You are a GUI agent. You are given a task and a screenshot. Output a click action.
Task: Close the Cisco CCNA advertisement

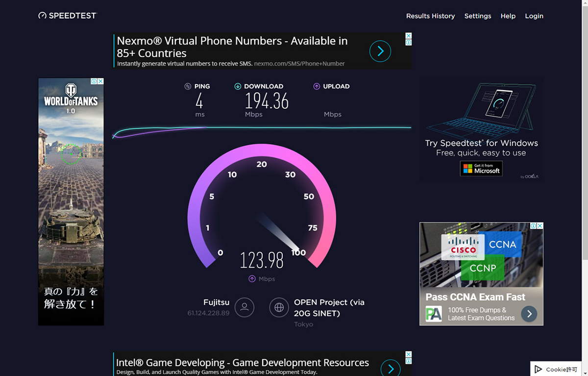[x=540, y=226]
